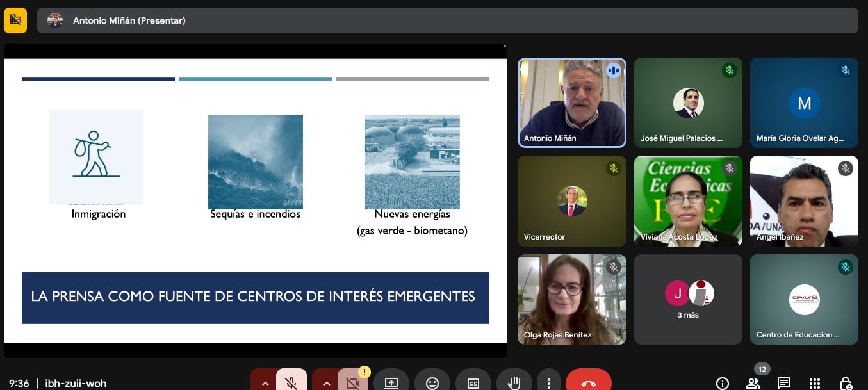Show the participants people panel
The width and height of the screenshot is (868, 390).
click(753, 383)
